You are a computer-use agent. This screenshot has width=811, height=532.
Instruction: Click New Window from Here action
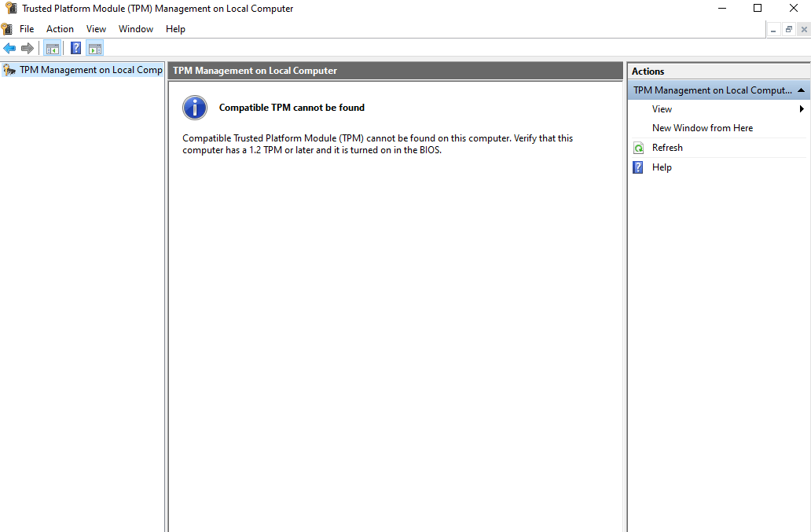pos(702,128)
